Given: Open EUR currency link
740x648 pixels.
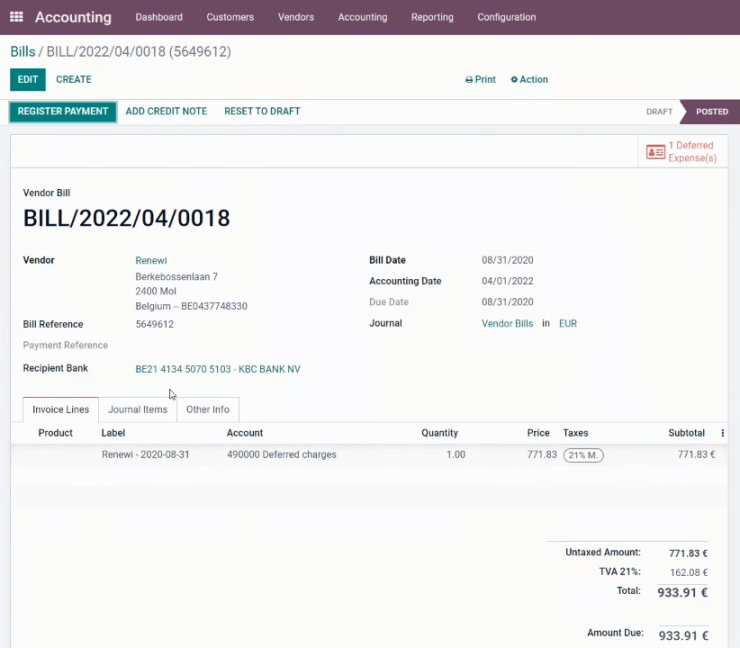Looking at the screenshot, I should click(x=568, y=324).
